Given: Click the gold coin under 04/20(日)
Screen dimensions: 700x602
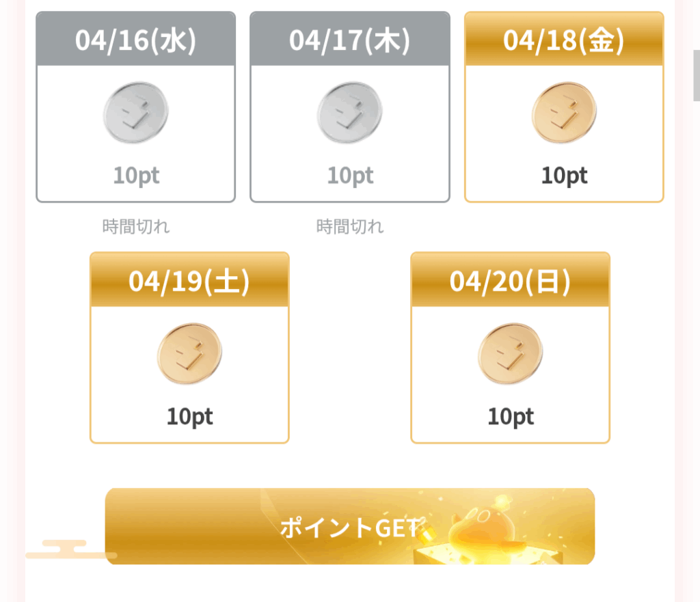Looking at the screenshot, I should pos(510,353).
